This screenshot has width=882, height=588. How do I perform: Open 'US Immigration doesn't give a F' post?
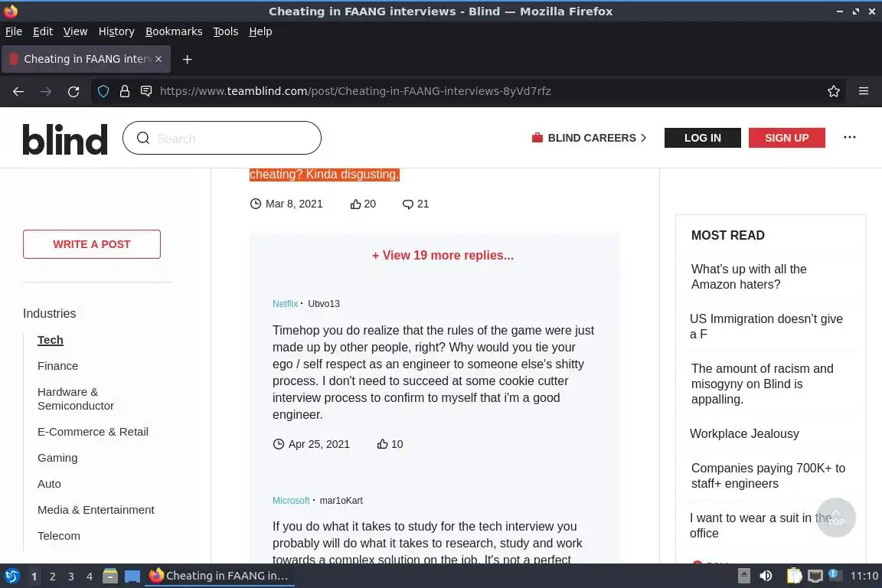pyautogui.click(x=766, y=326)
